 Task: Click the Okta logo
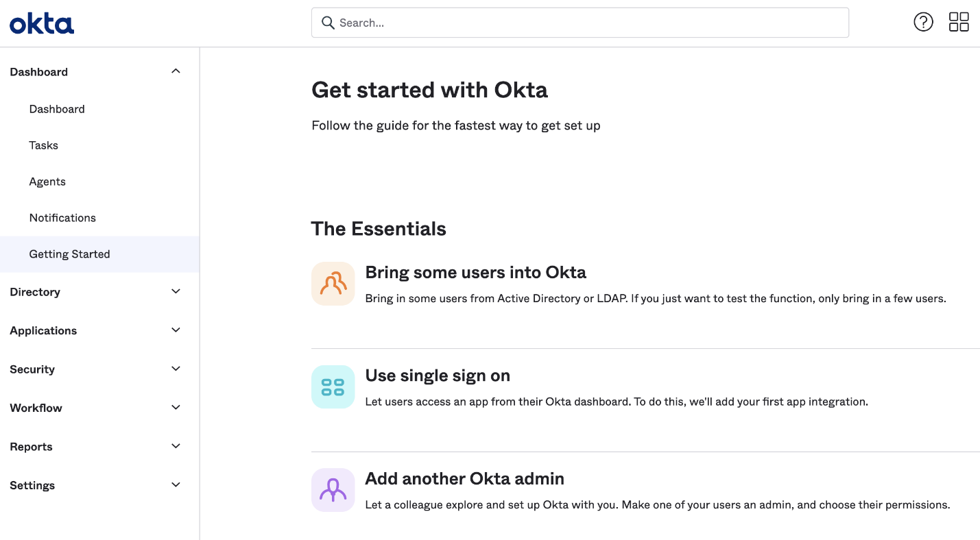(42, 24)
